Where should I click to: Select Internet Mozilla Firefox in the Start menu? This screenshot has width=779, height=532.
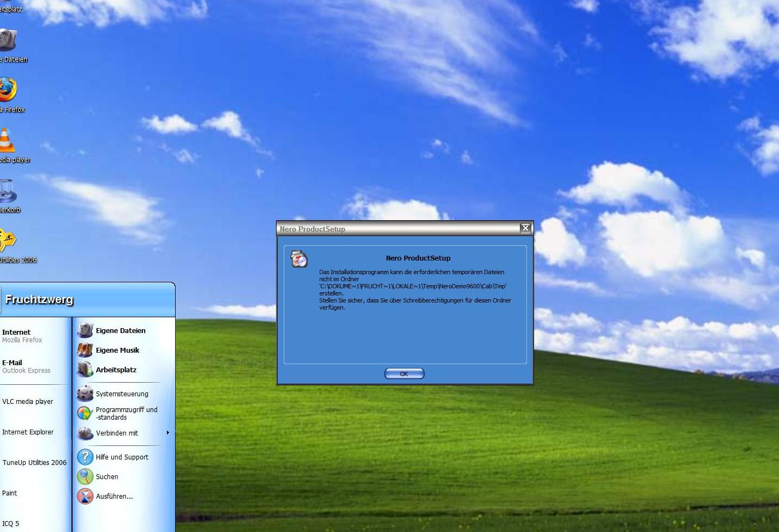click(35, 336)
